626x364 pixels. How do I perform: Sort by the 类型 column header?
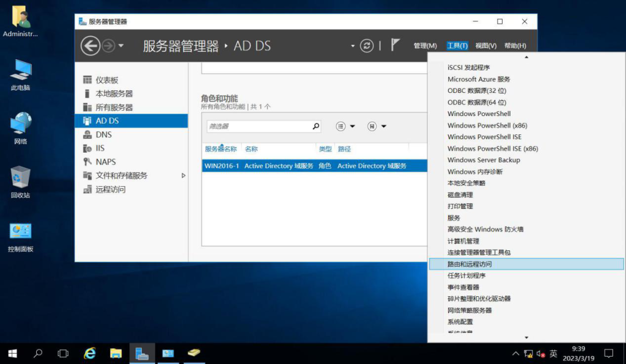(x=325, y=149)
